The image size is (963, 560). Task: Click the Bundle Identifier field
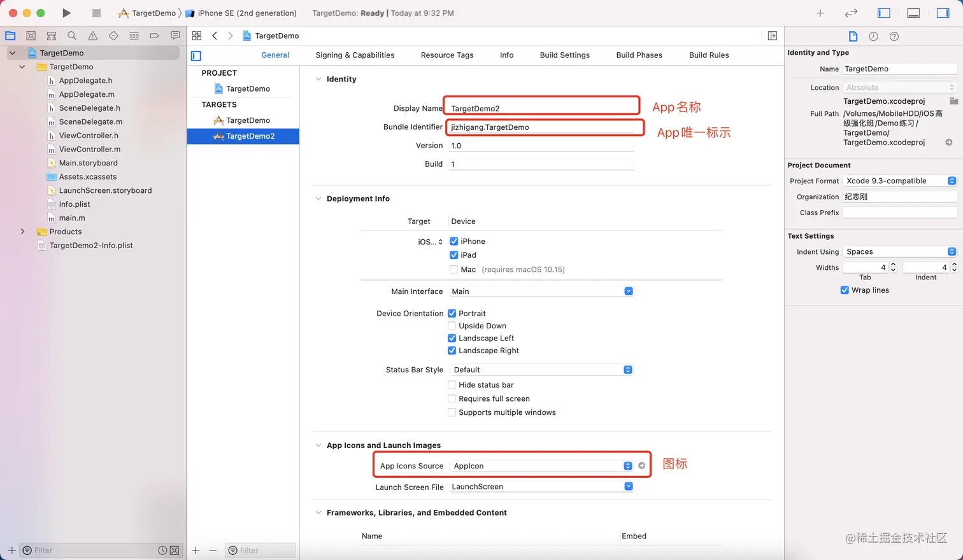541,127
